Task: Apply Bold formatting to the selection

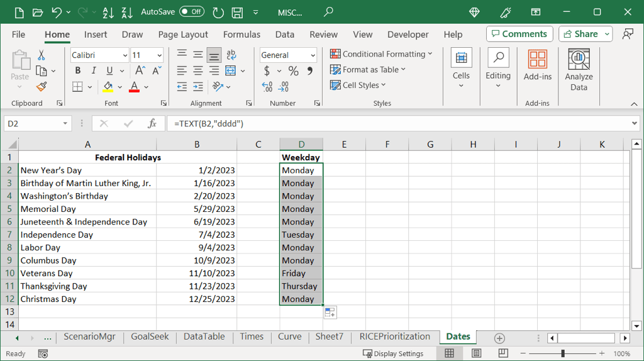Action: 78,71
